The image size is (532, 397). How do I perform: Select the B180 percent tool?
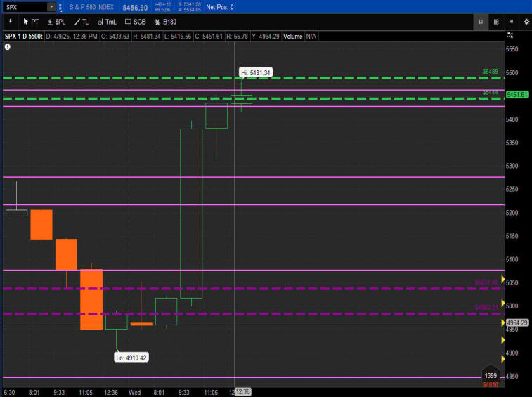tap(165, 22)
